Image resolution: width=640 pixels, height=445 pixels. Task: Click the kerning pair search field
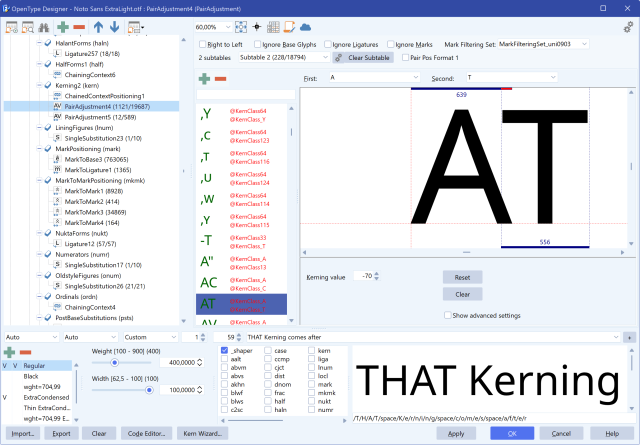click(246, 95)
